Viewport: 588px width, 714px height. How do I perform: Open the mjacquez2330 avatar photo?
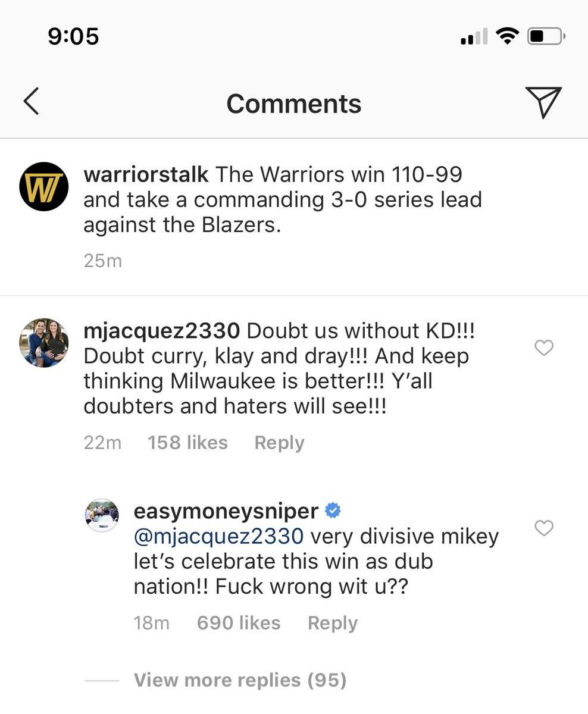point(43,342)
